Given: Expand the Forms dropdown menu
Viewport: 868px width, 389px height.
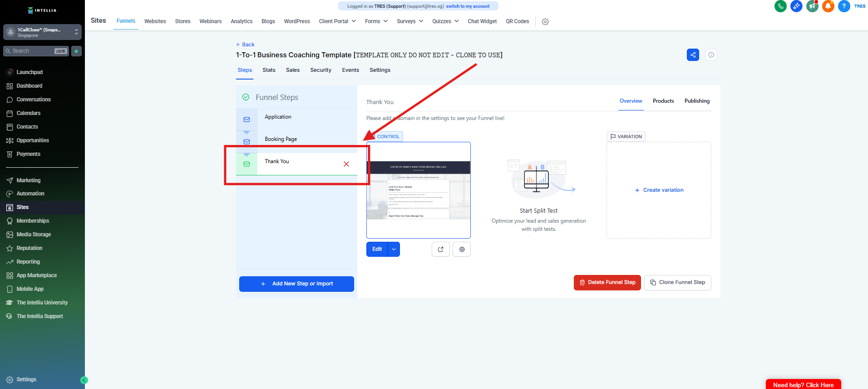Looking at the screenshot, I should 376,21.
